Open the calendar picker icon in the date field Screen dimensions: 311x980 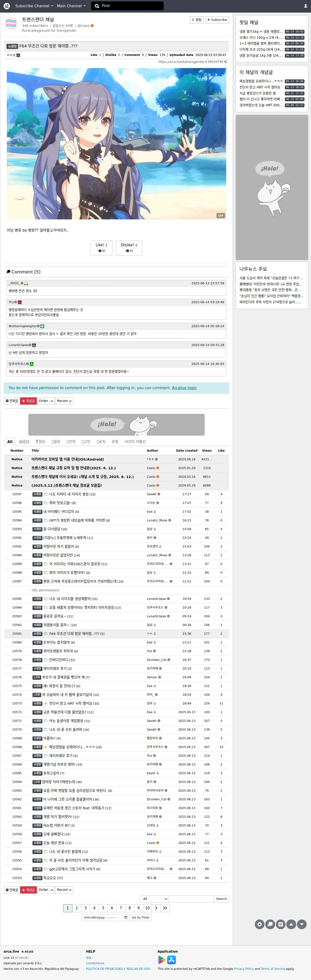click(x=126, y=918)
